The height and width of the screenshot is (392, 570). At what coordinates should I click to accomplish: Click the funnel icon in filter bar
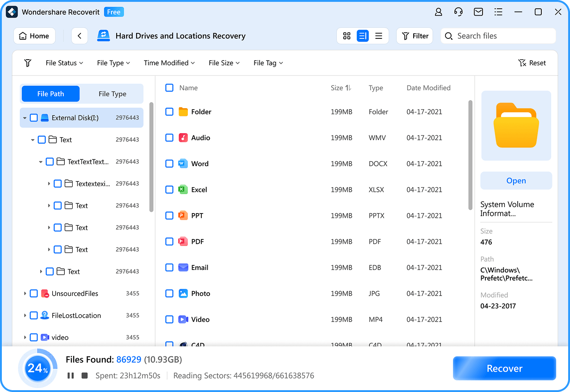point(28,63)
